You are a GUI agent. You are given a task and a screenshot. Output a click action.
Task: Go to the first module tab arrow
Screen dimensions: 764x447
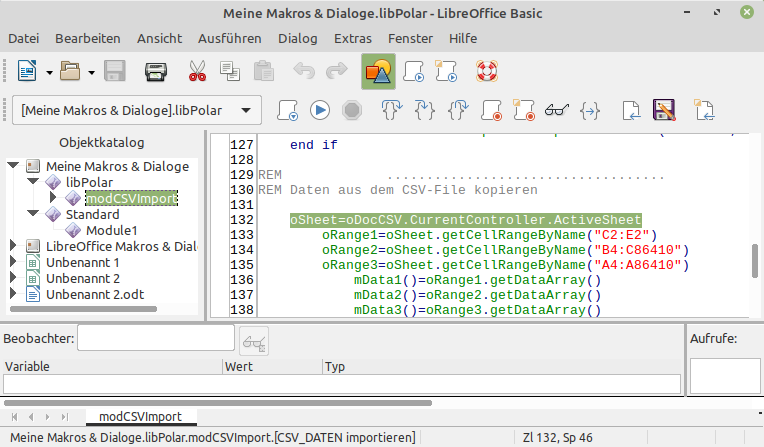pos(15,417)
